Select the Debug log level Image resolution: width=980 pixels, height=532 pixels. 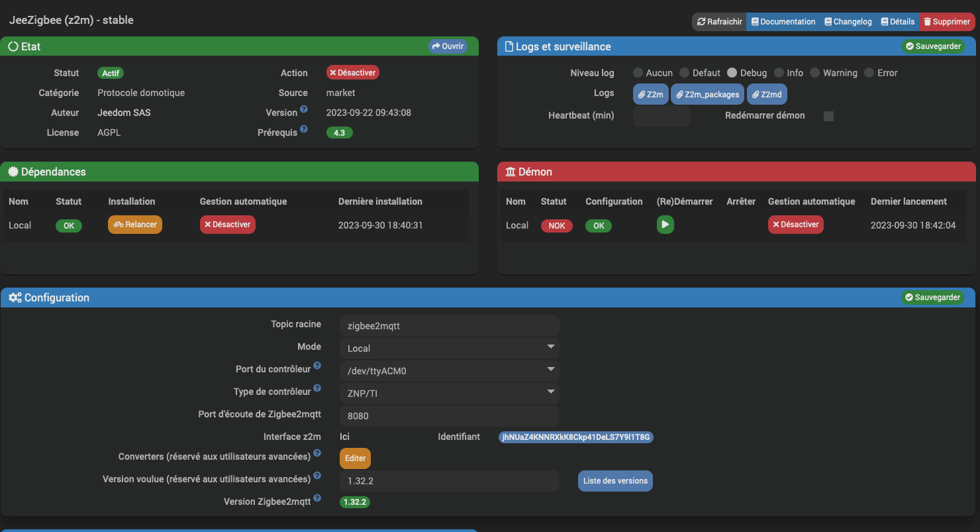point(732,73)
